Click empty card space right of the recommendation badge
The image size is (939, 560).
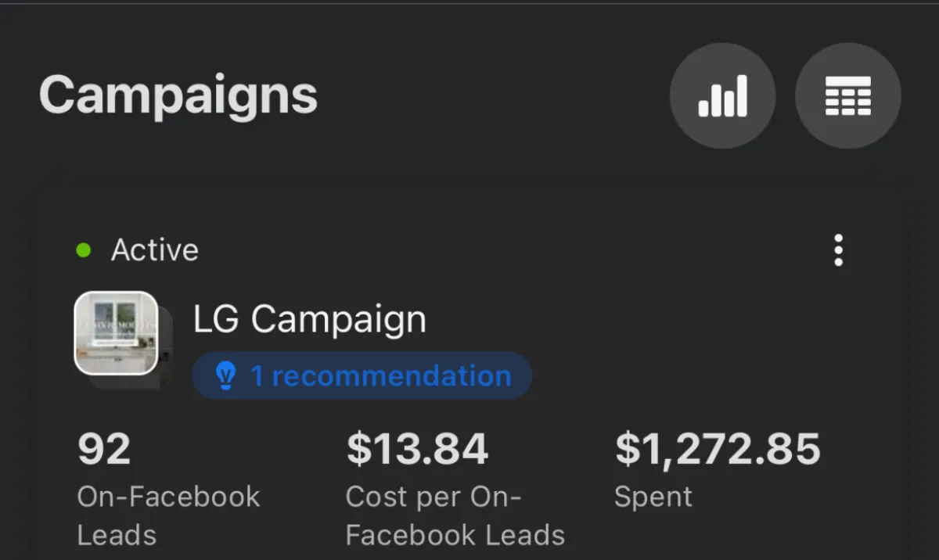pyautogui.click(x=704, y=376)
